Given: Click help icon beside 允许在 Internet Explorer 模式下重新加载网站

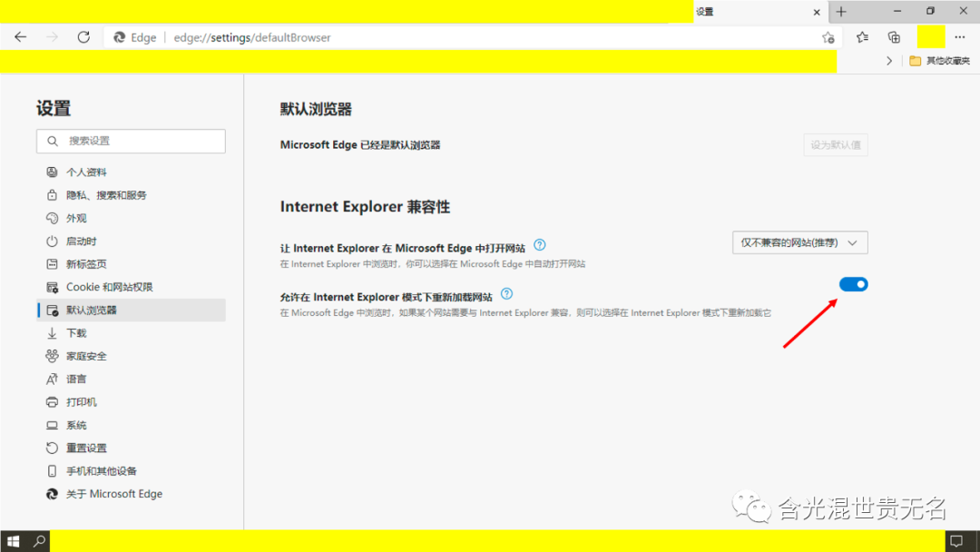Looking at the screenshot, I should (507, 294).
